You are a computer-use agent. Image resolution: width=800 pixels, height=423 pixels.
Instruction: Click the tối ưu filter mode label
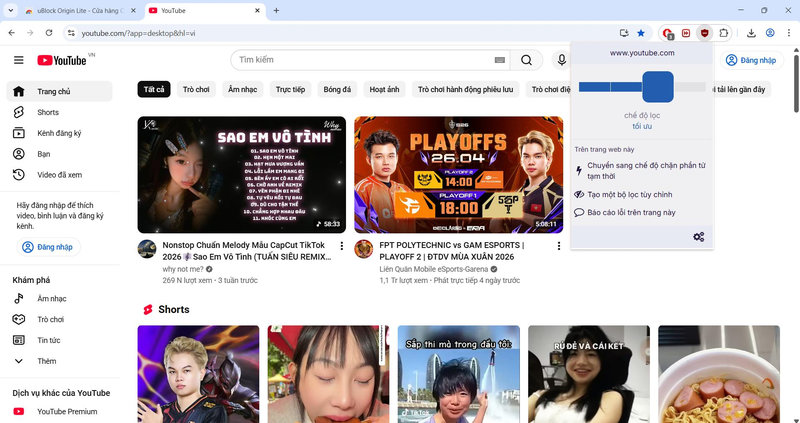pyautogui.click(x=642, y=126)
